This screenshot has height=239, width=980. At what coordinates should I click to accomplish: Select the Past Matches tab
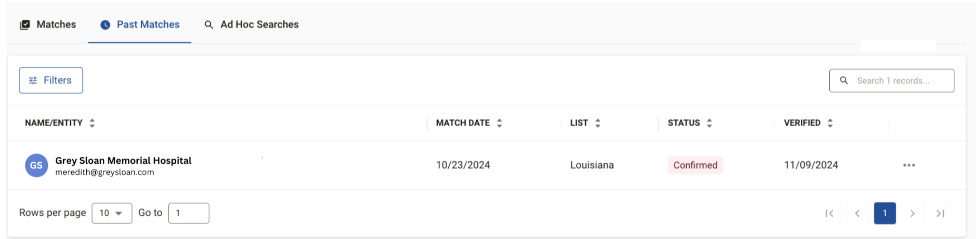click(x=140, y=25)
